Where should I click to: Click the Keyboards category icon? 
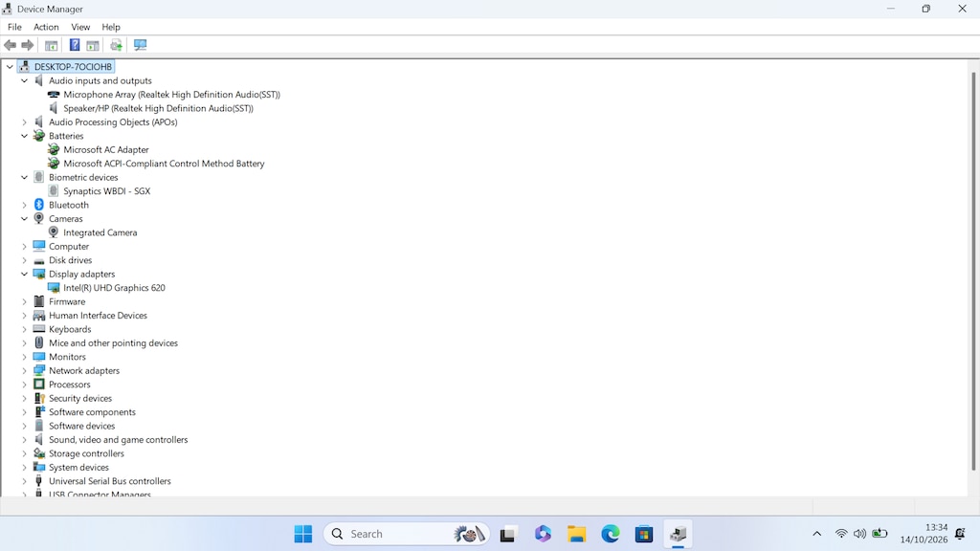38,329
